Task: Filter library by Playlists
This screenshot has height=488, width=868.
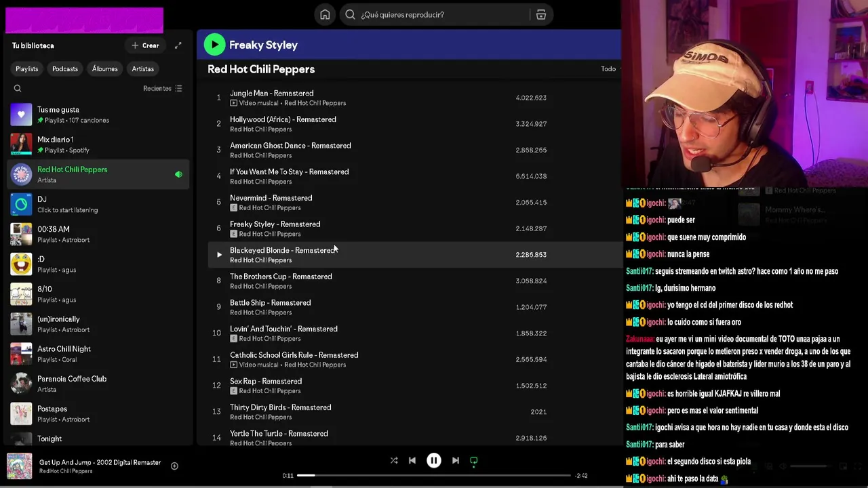Action: (x=27, y=68)
